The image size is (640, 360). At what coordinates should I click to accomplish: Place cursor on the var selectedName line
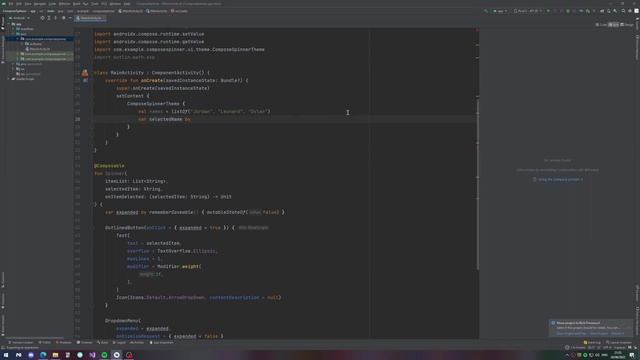click(x=285, y=119)
